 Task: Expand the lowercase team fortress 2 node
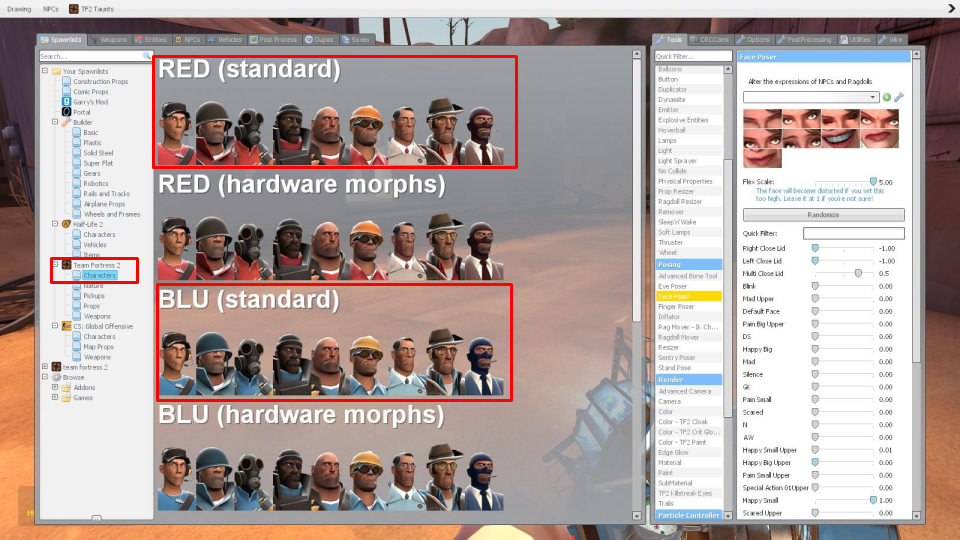coord(45,367)
